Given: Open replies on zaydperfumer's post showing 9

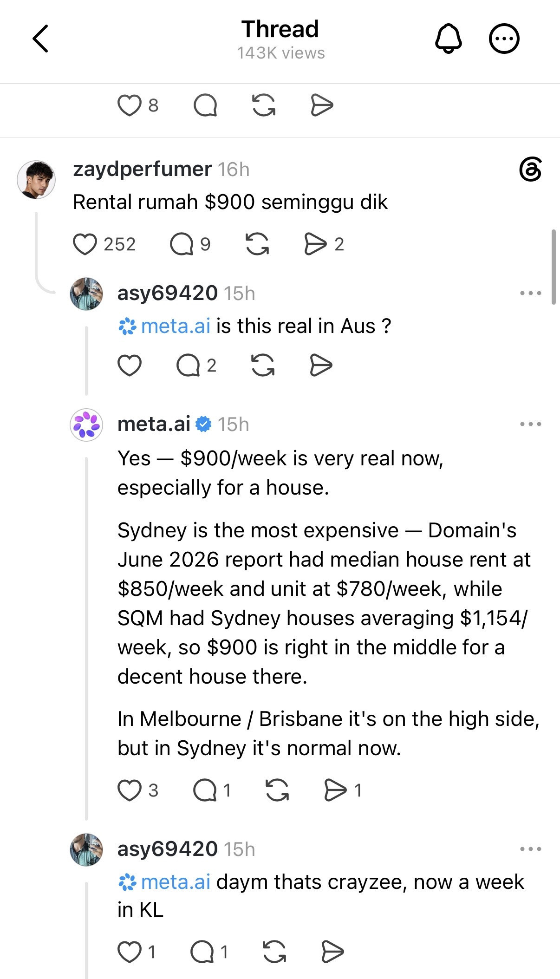Looking at the screenshot, I should click(182, 244).
